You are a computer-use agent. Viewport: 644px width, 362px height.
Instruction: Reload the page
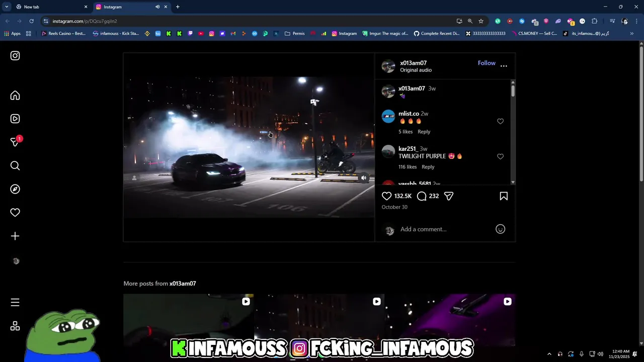(31, 21)
